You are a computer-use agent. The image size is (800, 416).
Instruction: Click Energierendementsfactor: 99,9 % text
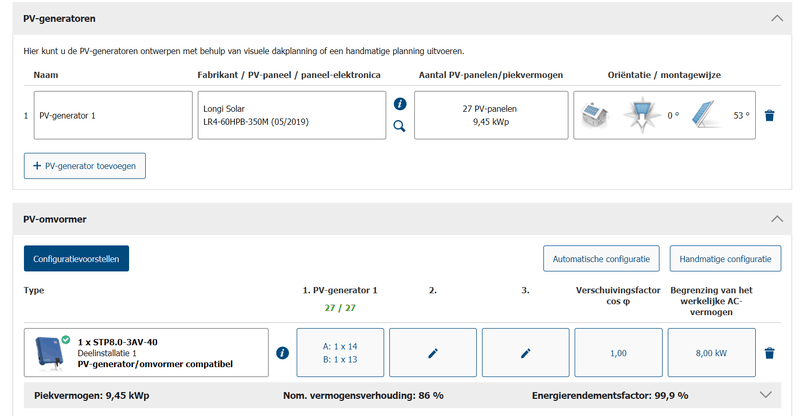(610, 396)
